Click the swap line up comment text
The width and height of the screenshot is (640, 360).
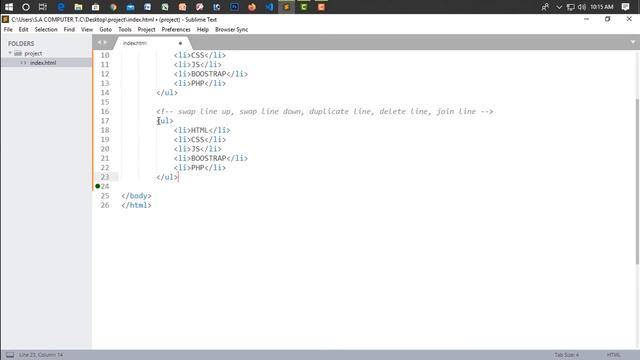[324, 111]
